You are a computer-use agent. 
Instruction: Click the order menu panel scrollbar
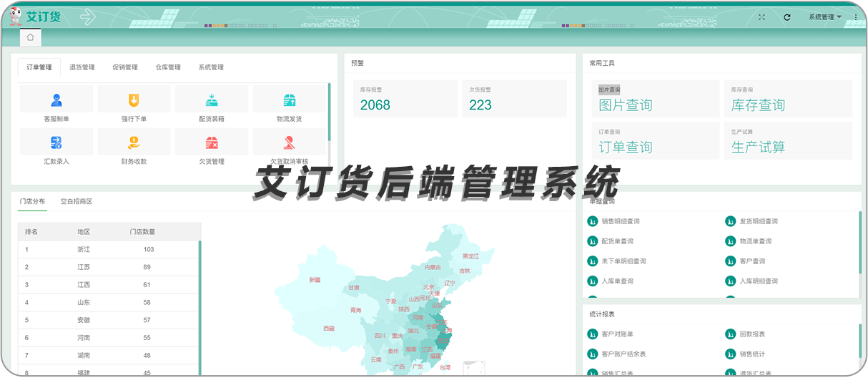pyautogui.click(x=330, y=112)
